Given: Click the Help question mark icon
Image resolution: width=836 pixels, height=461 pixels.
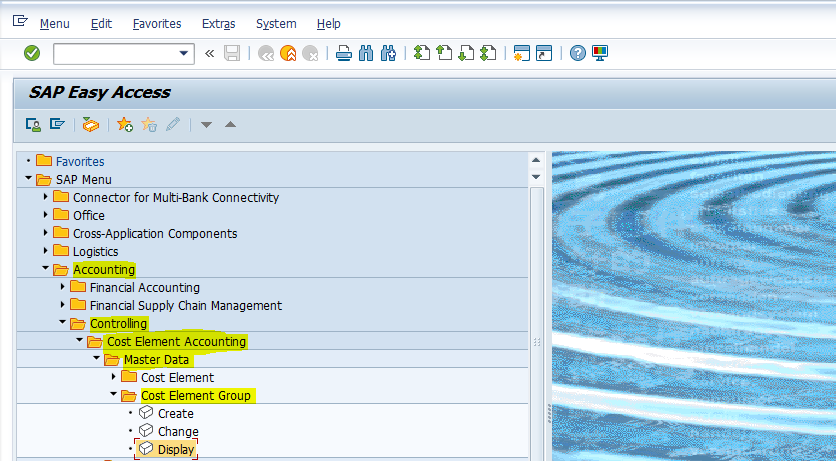Looking at the screenshot, I should pos(577,53).
